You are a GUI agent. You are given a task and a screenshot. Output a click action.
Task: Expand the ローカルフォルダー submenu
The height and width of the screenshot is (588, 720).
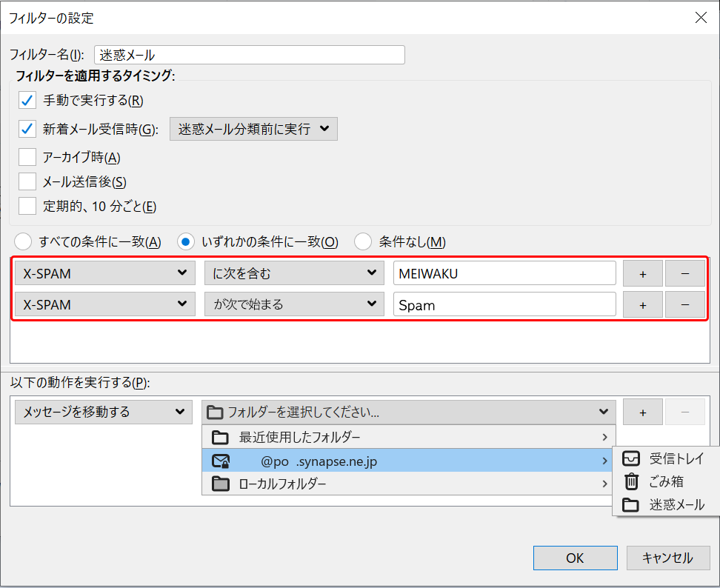click(409, 484)
